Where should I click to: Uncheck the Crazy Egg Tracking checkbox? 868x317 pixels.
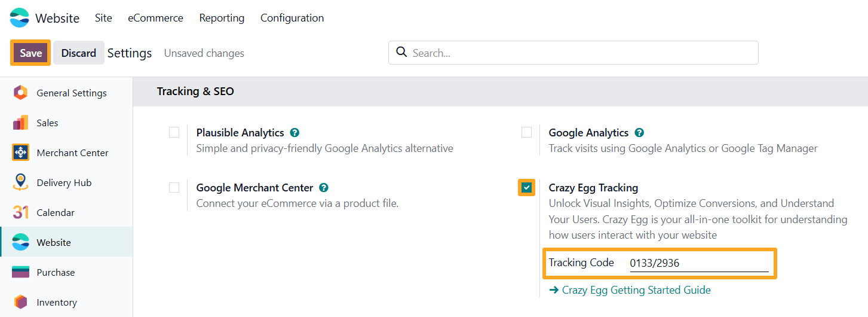pos(526,187)
